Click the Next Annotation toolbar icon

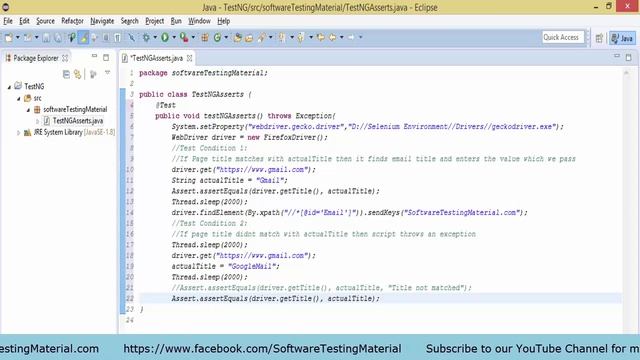pos(282,38)
